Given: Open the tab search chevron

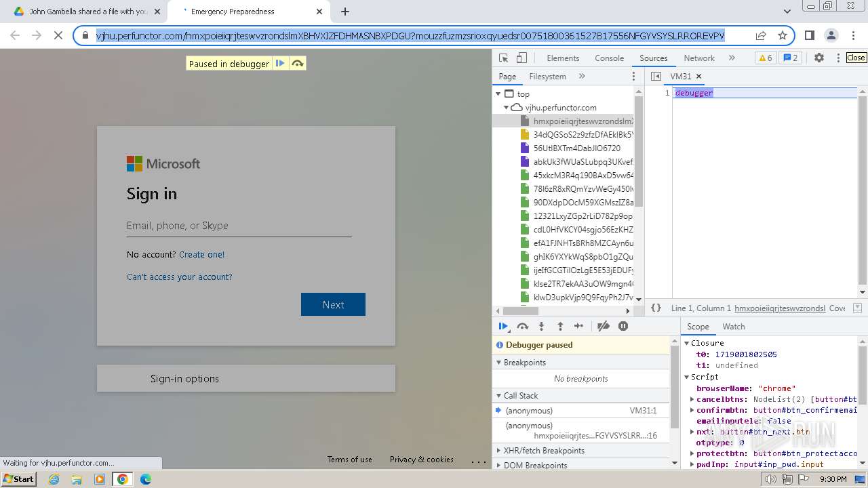Looking at the screenshot, I should 787,12.
